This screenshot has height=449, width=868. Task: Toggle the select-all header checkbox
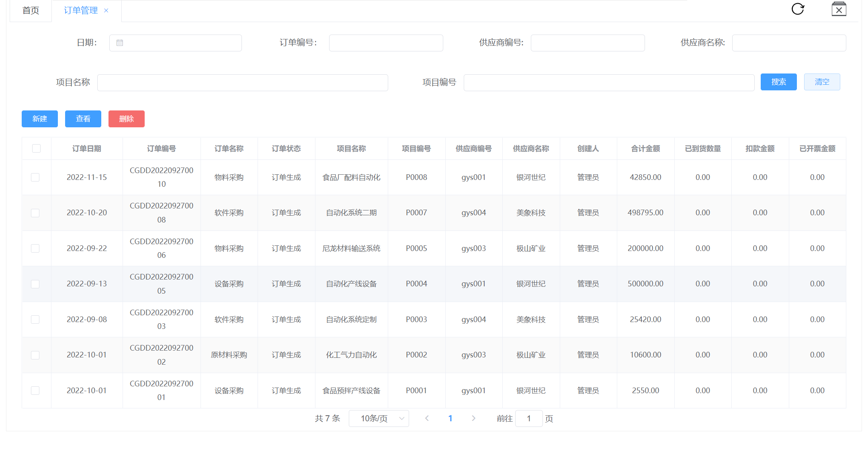pyautogui.click(x=36, y=149)
